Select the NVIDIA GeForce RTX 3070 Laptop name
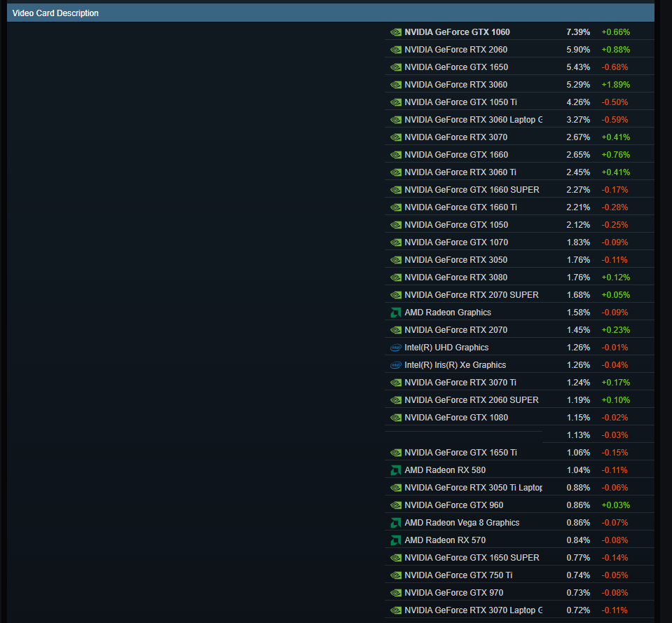The width and height of the screenshot is (672, 623). point(474,610)
